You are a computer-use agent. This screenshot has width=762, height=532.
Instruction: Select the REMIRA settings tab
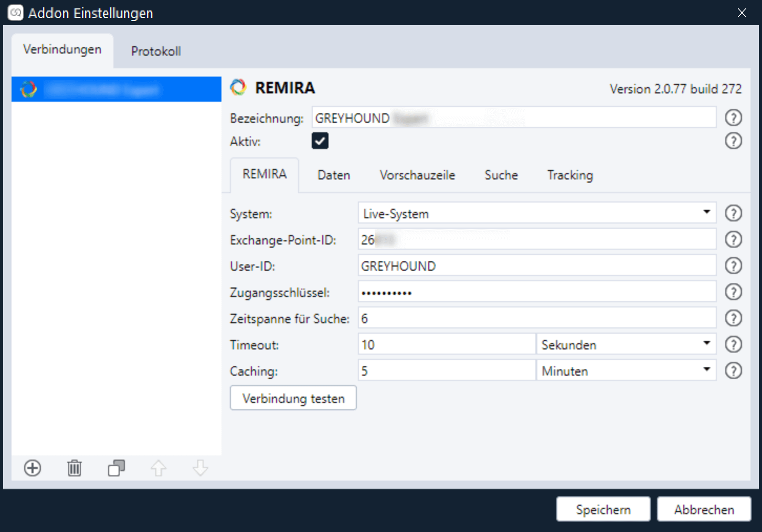tap(264, 174)
